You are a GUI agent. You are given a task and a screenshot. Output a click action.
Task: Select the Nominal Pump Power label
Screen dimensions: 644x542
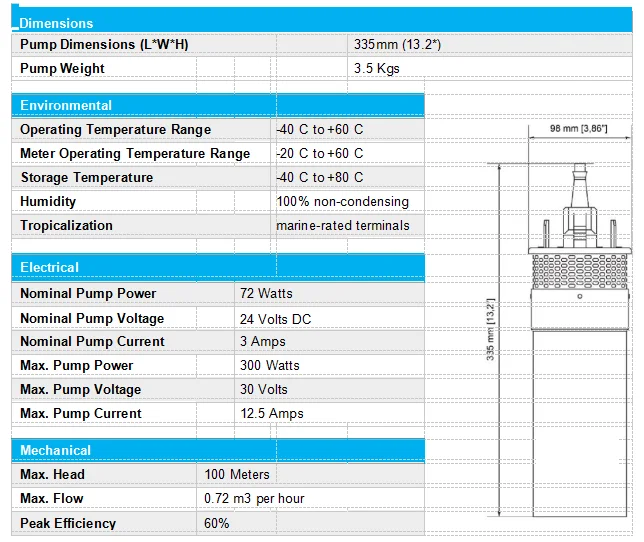click(x=88, y=294)
